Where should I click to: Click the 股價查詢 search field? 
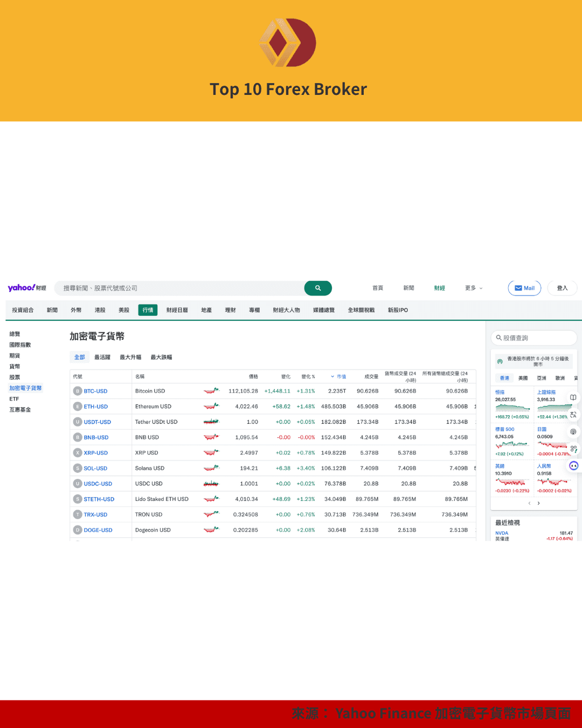[x=533, y=338]
